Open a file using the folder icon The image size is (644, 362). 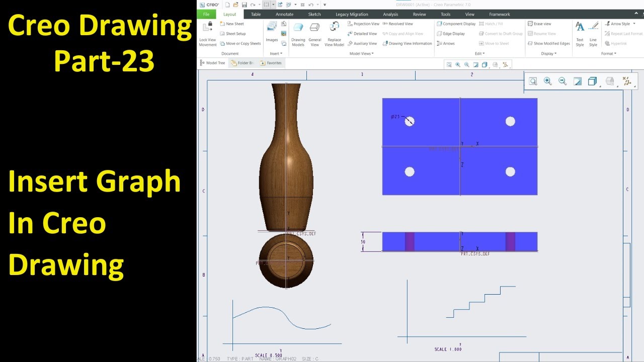235,5
